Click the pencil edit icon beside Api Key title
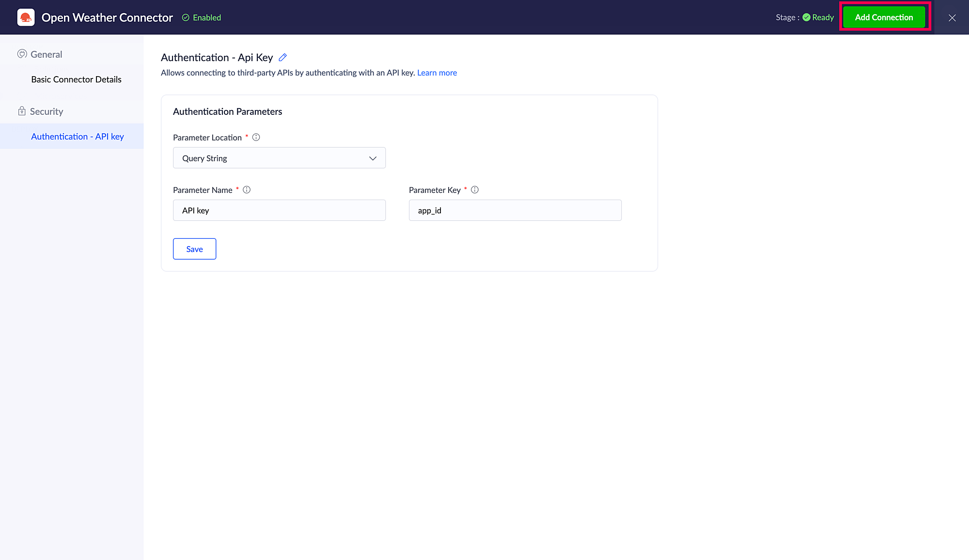Screen dimensions: 969x560 283,58
